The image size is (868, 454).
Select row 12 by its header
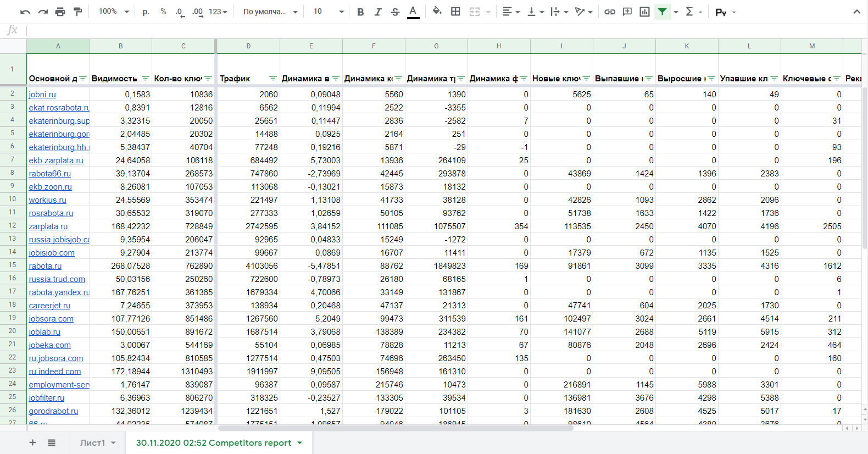click(x=13, y=225)
